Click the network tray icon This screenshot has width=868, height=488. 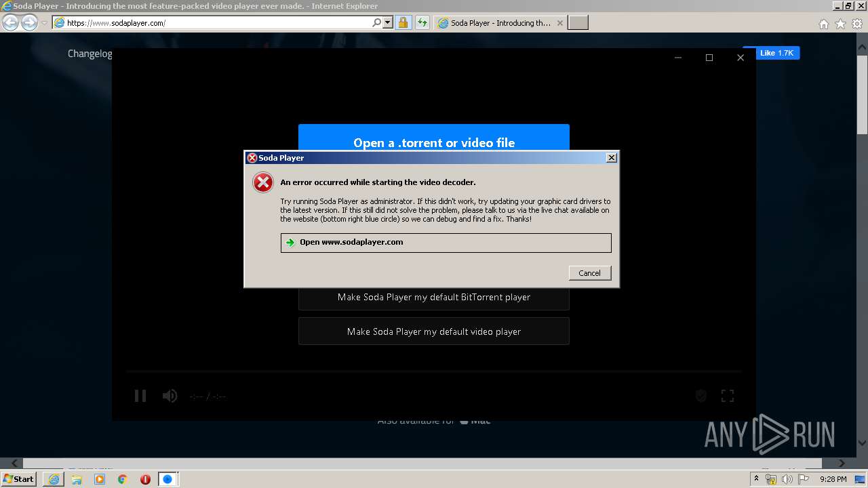click(x=771, y=479)
